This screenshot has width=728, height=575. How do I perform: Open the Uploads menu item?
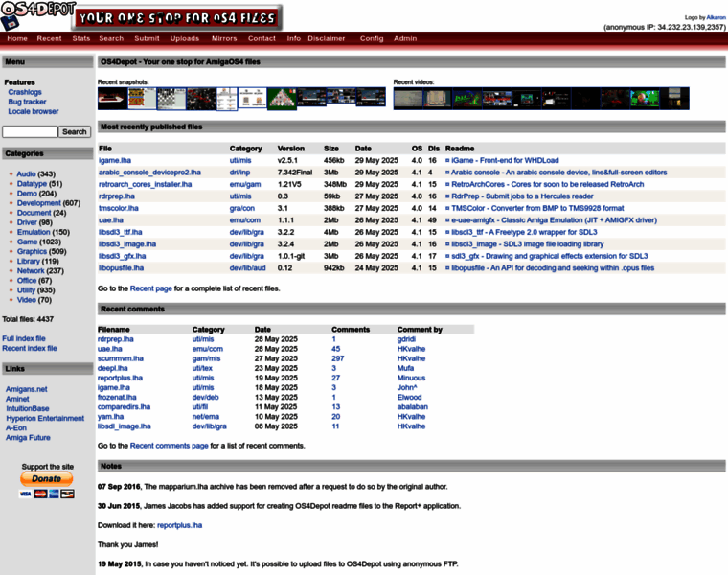[x=185, y=38]
